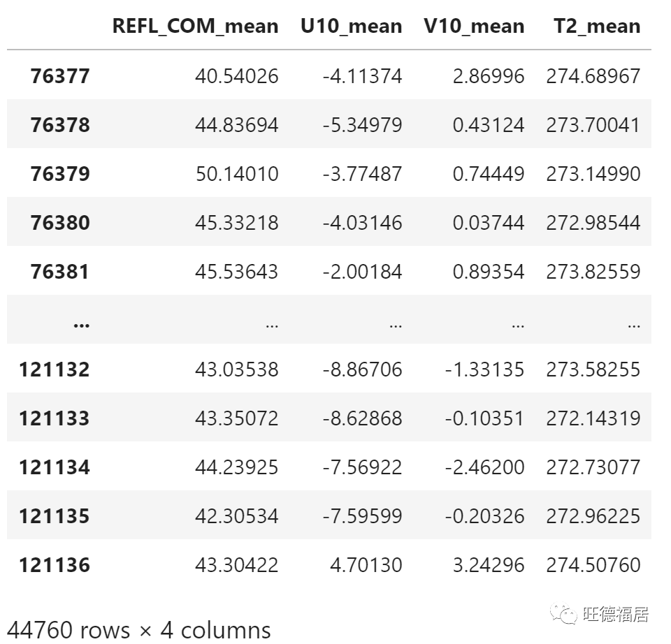This screenshot has height=644, width=671.
Task: Click the T2_mean column header
Action: pos(596,27)
